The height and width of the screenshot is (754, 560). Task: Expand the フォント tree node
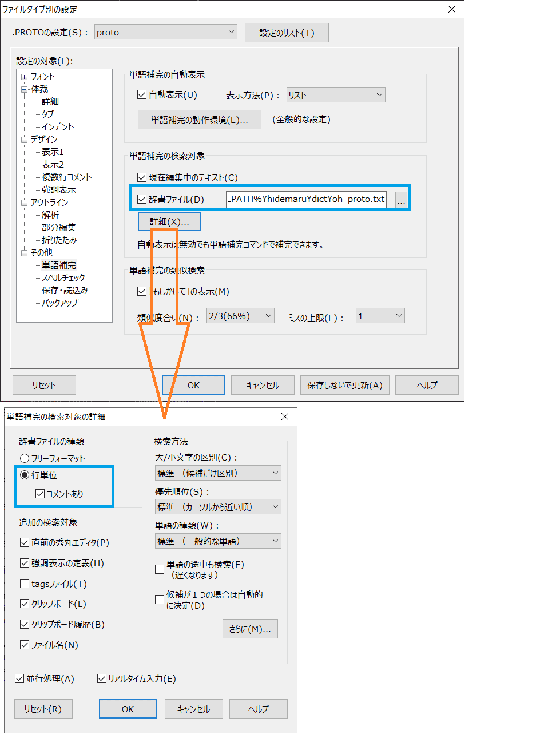click(25, 77)
